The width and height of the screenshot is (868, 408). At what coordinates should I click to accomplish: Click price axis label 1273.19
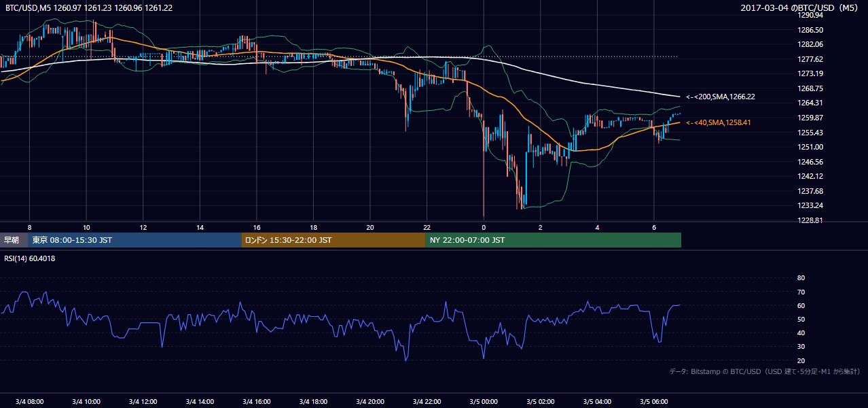coord(811,73)
